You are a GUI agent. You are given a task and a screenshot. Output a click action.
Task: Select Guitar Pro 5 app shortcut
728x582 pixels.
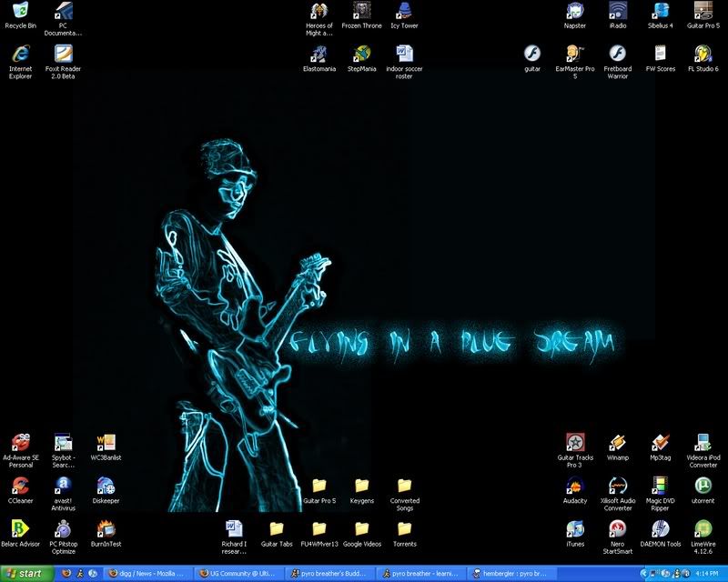pos(703,11)
